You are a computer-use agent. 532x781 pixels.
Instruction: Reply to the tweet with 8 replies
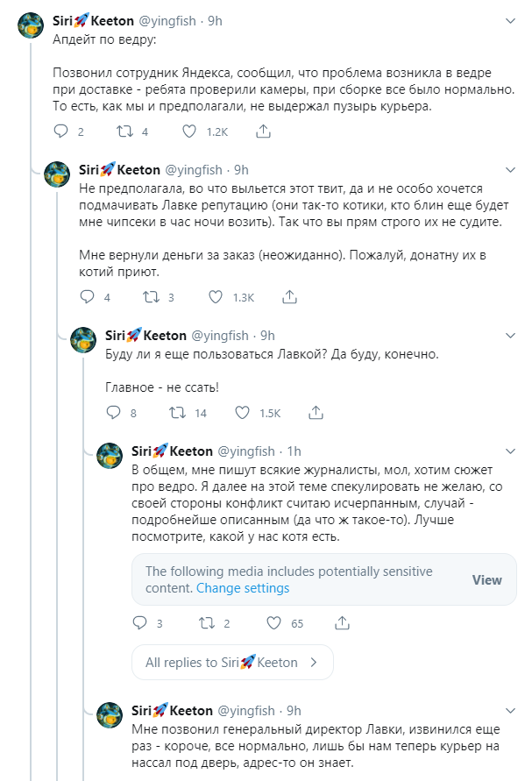[x=113, y=413]
